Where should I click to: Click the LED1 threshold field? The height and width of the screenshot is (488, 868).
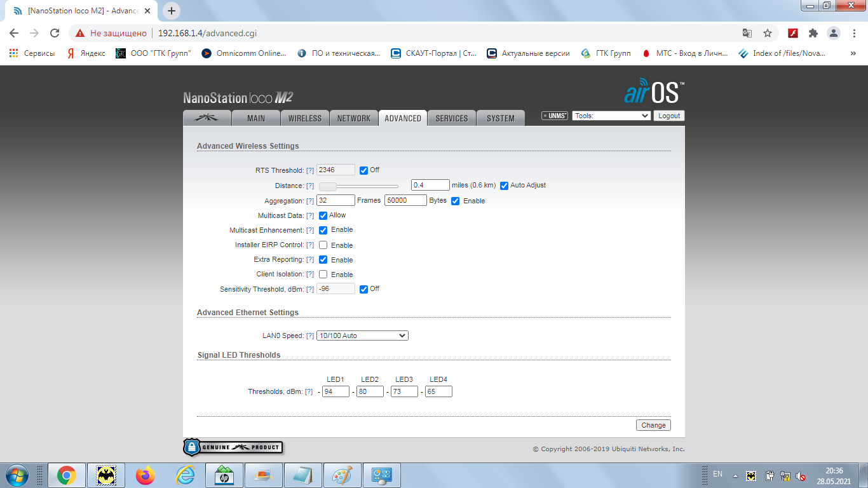(x=336, y=391)
